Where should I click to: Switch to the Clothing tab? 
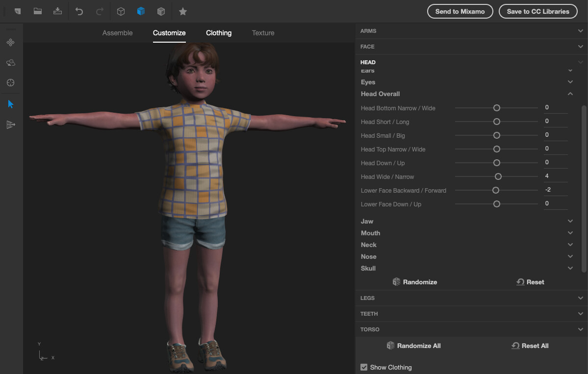pos(218,33)
